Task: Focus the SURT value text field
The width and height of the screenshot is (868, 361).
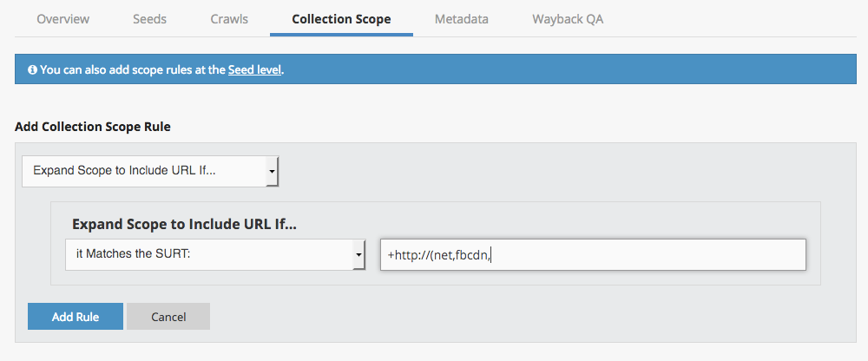Action: [x=593, y=254]
